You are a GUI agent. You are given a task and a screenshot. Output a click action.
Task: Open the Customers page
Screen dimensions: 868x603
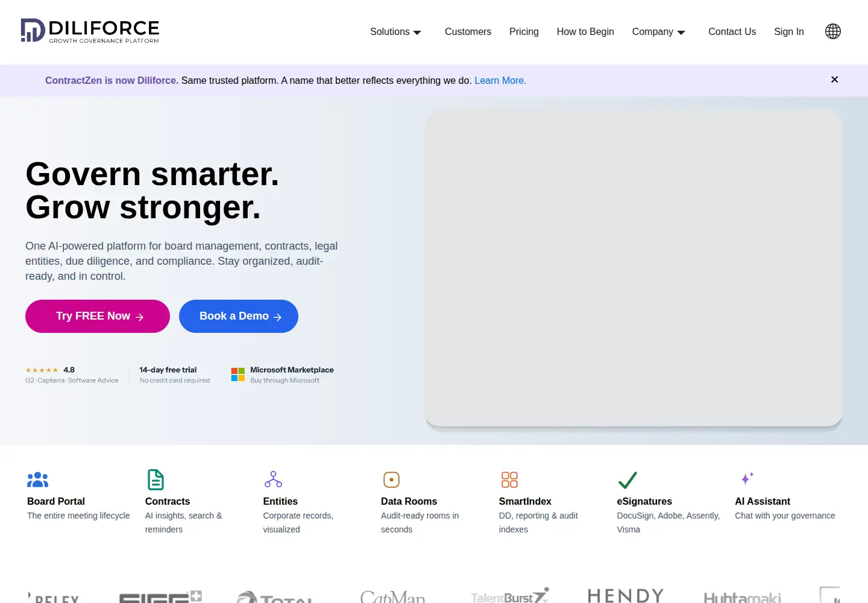click(x=468, y=32)
